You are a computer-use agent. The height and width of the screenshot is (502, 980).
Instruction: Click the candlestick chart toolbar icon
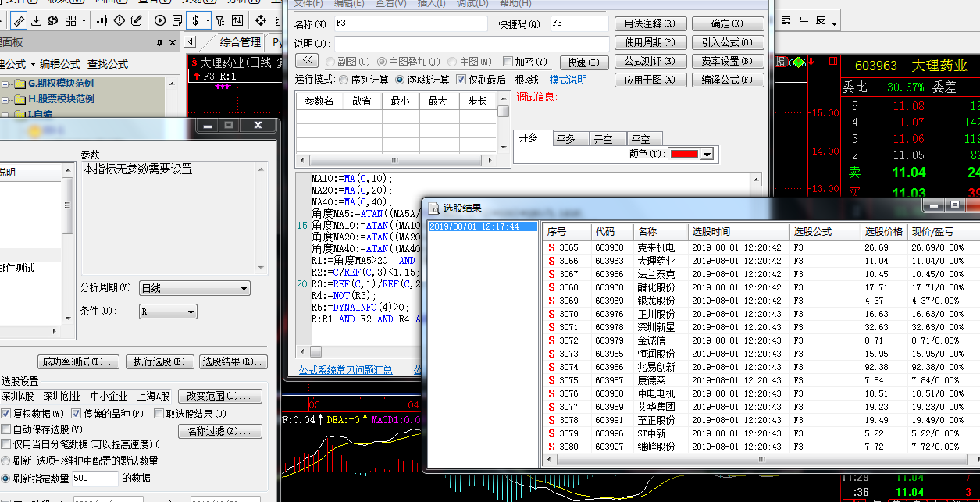pyautogui.click(x=102, y=20)
